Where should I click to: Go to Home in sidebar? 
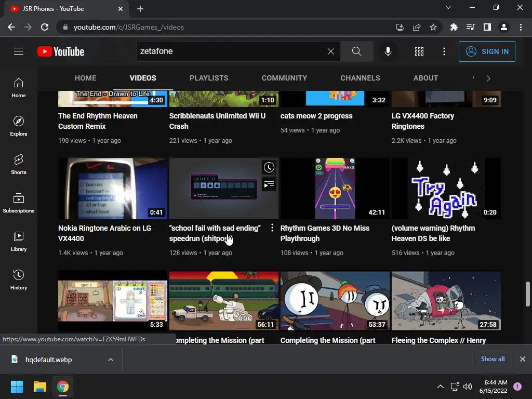tap(19, 87)
